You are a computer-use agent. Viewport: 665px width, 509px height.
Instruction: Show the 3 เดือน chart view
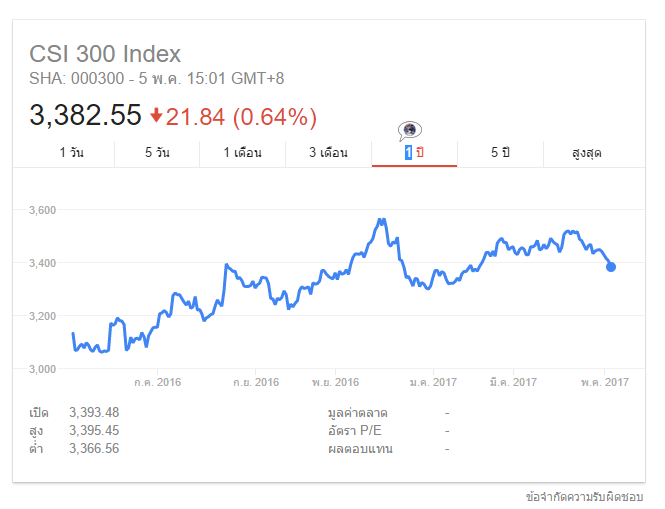[328, 153]
